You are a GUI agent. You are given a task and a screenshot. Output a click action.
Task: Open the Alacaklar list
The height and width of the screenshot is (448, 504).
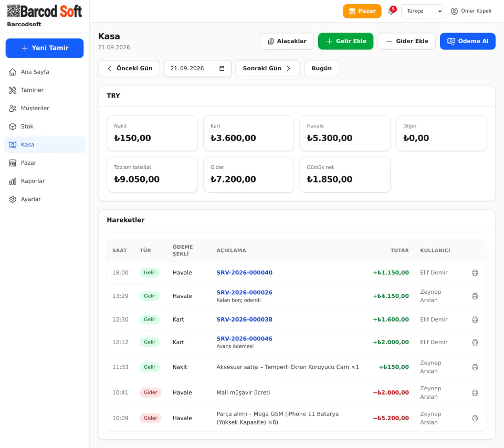point(287,41)
